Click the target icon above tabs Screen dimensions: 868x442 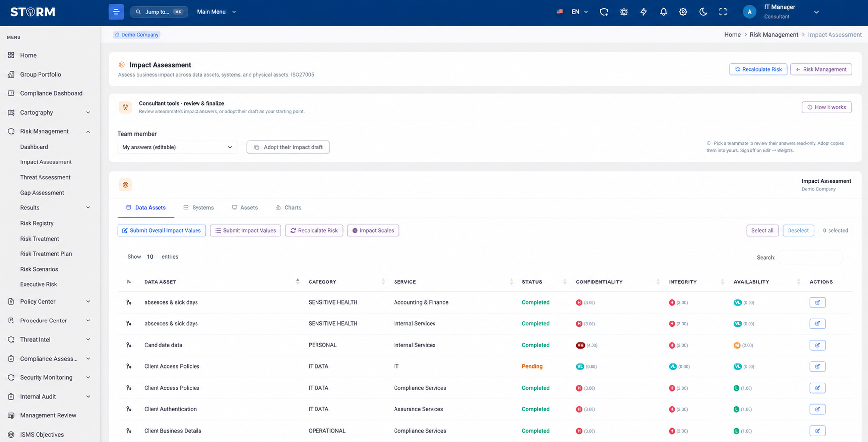[x=125, y=185]
